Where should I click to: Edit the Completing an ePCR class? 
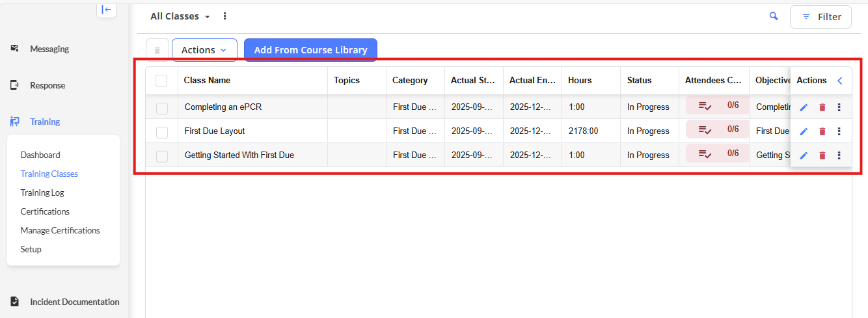pos(804,107)
